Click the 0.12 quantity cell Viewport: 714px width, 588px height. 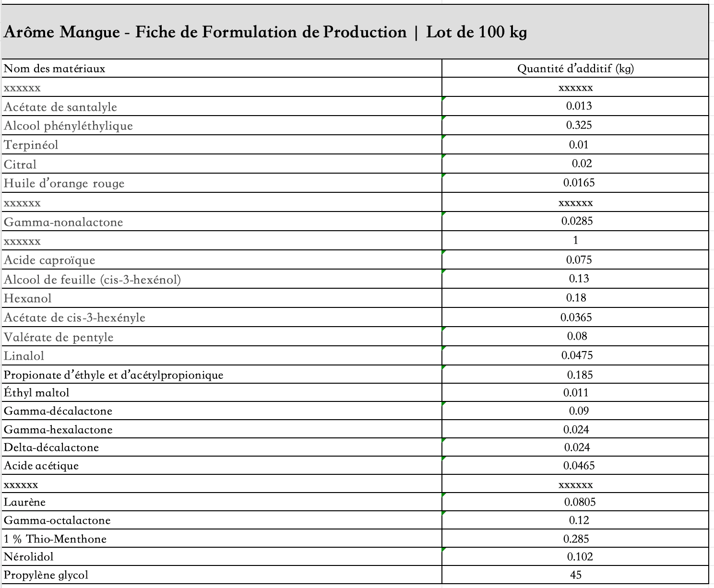575,520
